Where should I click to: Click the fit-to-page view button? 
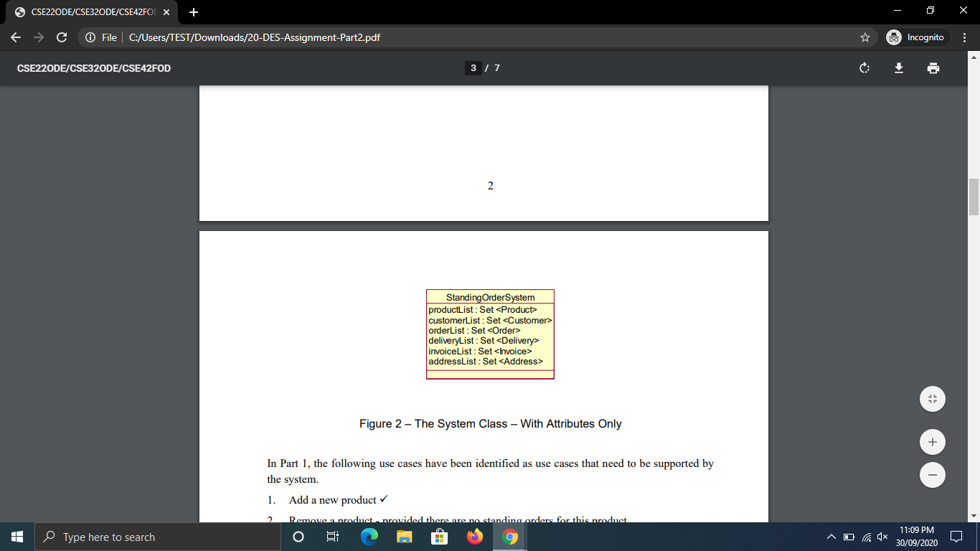point(932,398)
